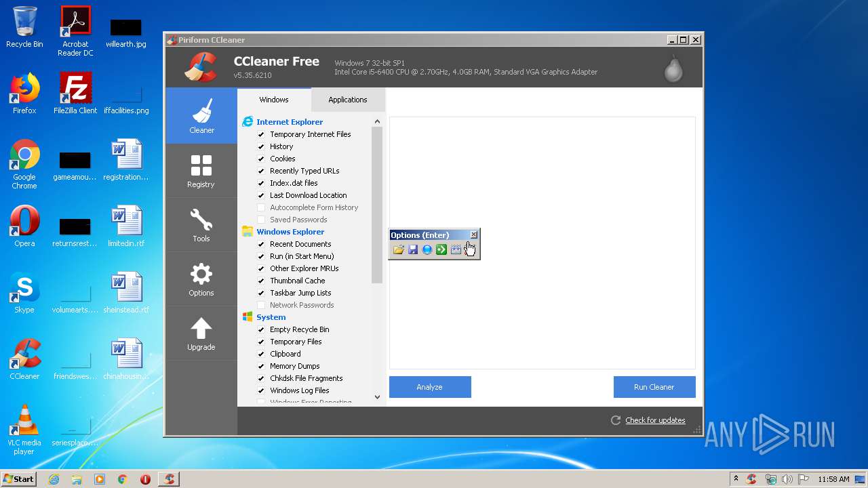Open the Windows Start menu
The width and height of the screenshot is (868, 488).
pyautogui.click(x=19, y=479)
